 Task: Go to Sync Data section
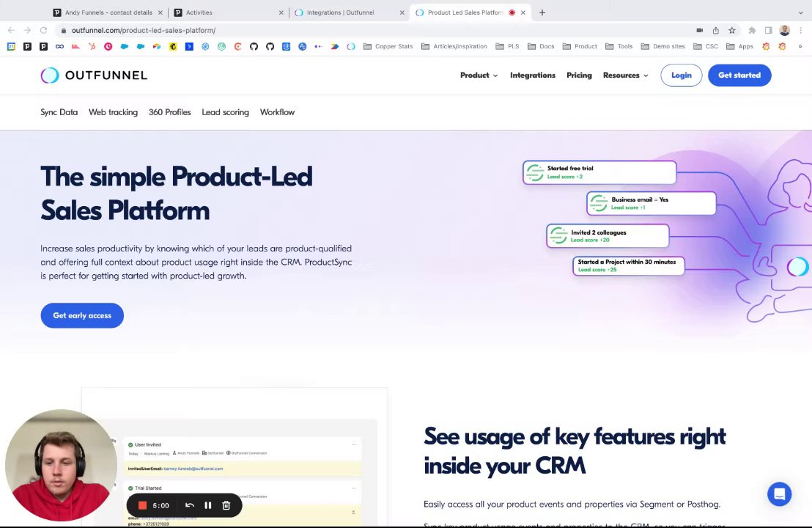pos(59,112)
